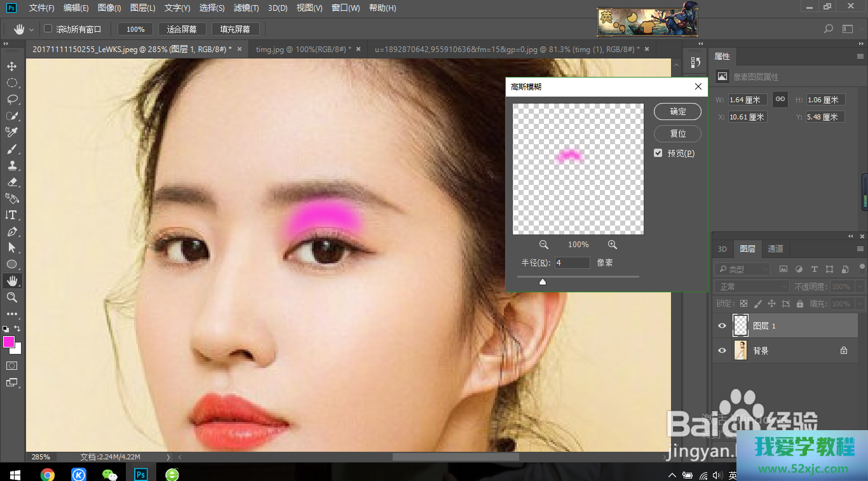
Task: Uncheck the 预览 preview checkbox
Action: pyautogui.click(x=658, y=153)
